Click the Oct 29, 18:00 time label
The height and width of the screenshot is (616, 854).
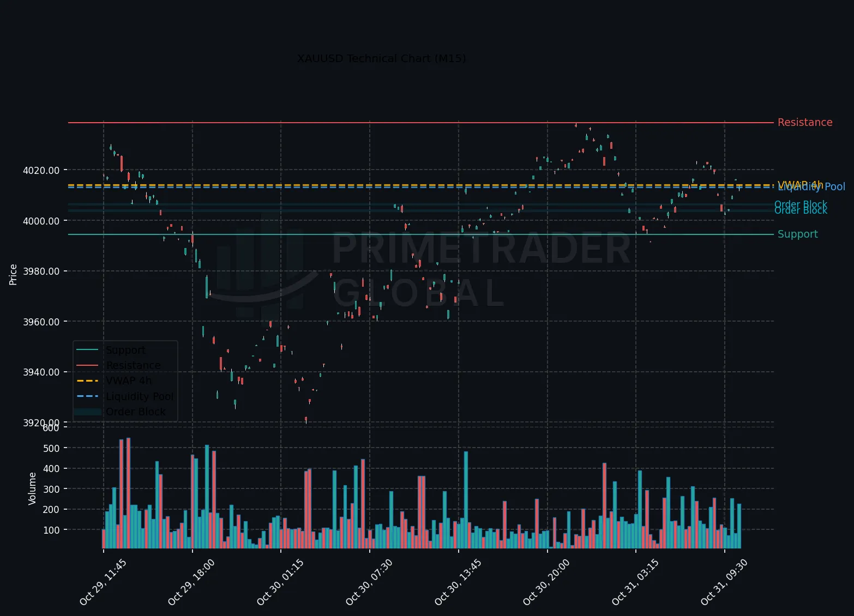[x=191, y=582]
